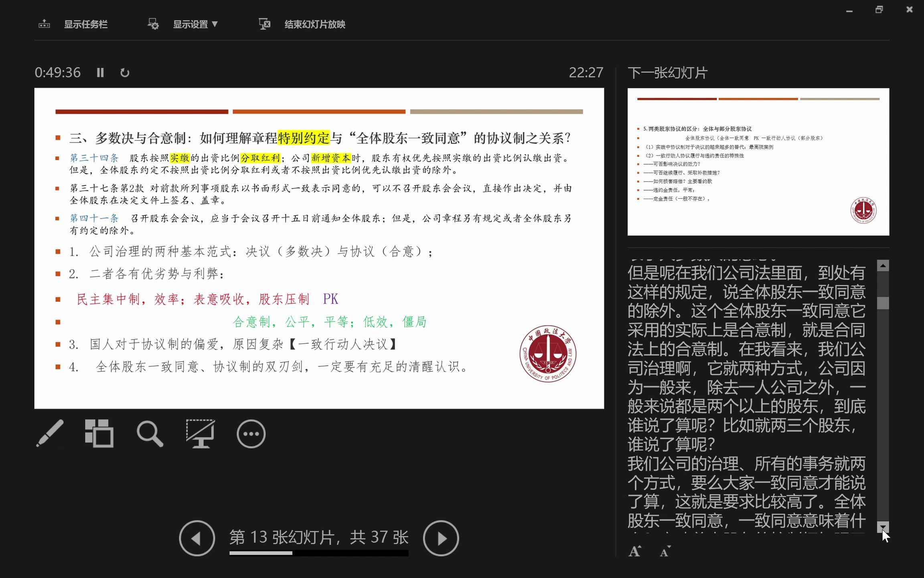Click the current slide 13 preview
This screenshot has width=924, height=578.
tap(319, 248)
